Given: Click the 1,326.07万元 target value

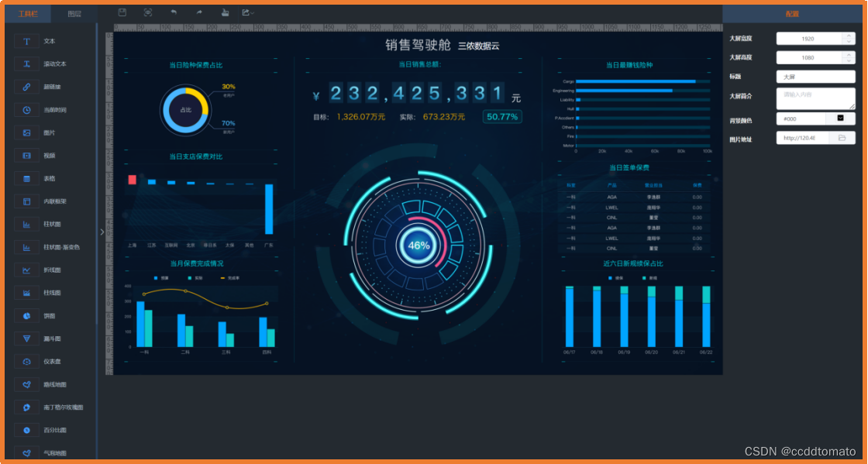Looking at the screenshot, I should 361,117.
